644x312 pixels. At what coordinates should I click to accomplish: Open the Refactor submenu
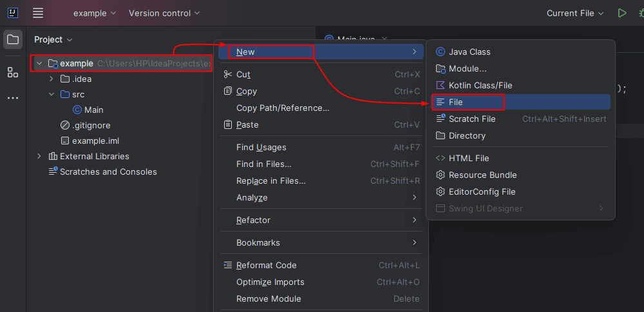[x=253, y=220]
